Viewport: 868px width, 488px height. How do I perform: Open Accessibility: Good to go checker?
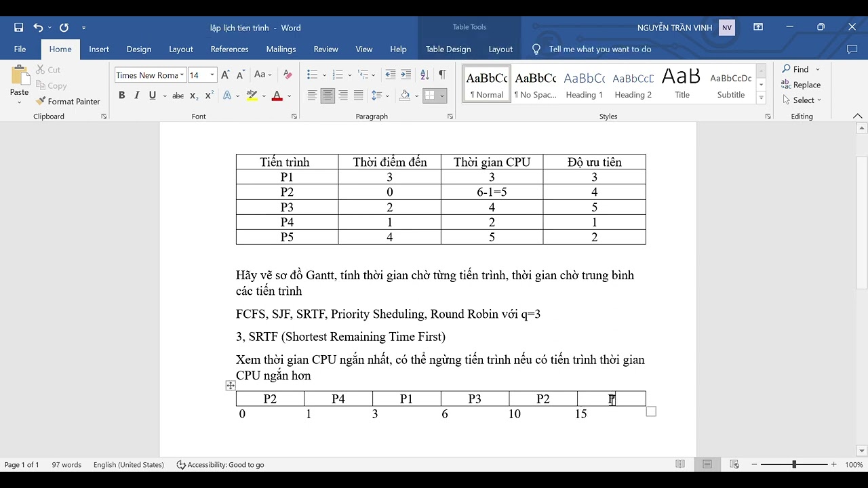click(x=220, y=465)
